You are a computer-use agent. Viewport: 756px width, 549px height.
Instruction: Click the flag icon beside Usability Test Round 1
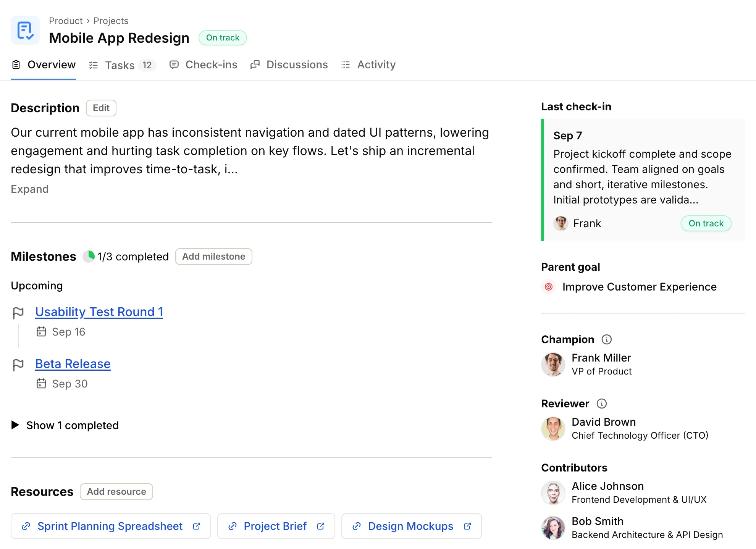18,312
